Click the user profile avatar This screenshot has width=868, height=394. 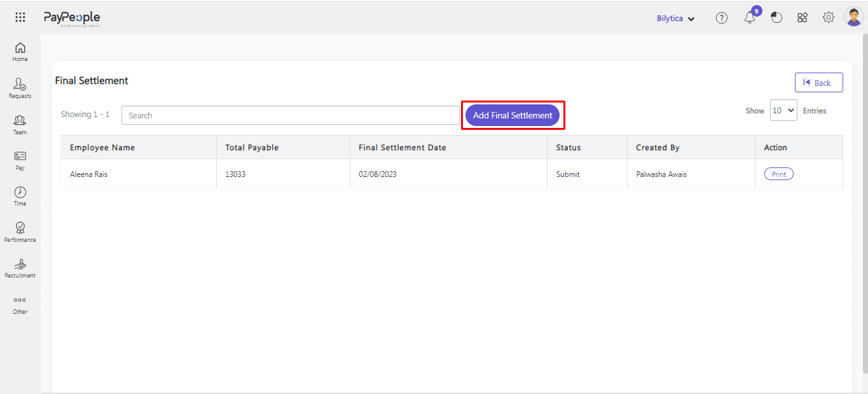pos(853,17)
